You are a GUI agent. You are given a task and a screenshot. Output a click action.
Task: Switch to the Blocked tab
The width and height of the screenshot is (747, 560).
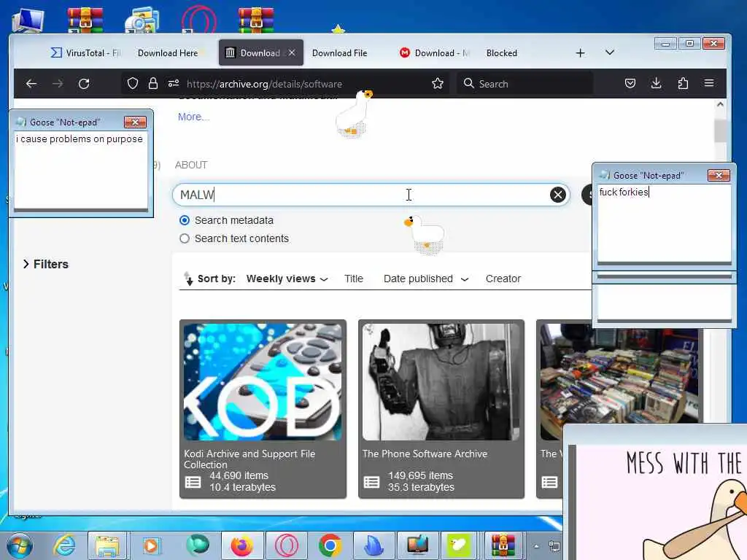pos(502,52)
